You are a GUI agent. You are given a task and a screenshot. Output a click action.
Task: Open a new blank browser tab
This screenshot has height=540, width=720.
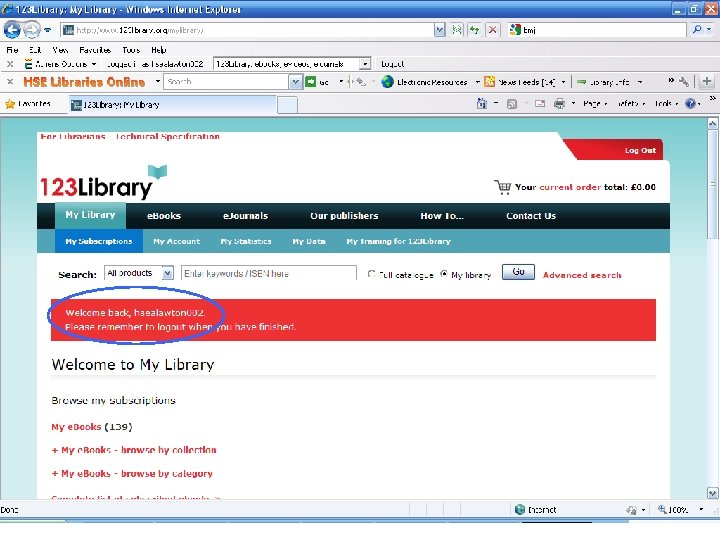(287, 105)
